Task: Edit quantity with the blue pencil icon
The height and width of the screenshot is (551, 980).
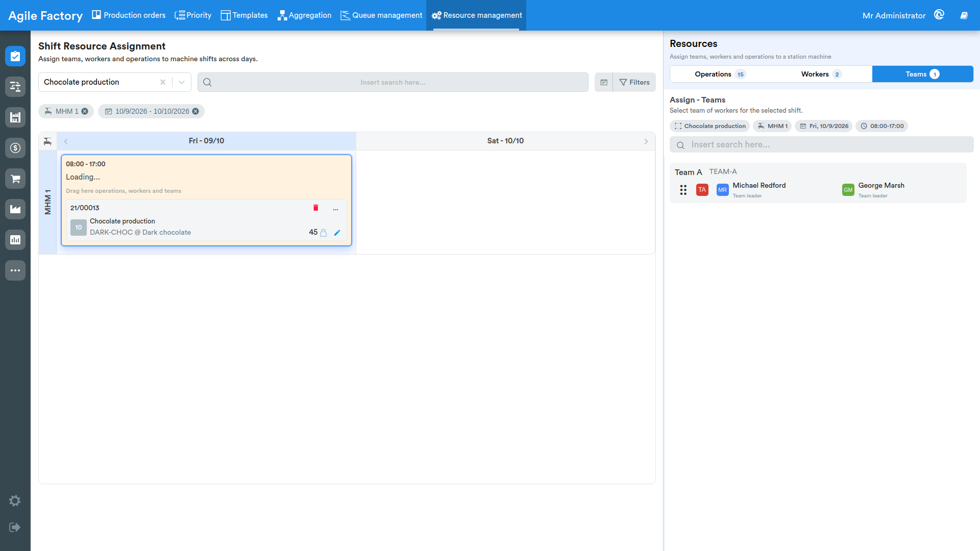Action: [337, 233]
